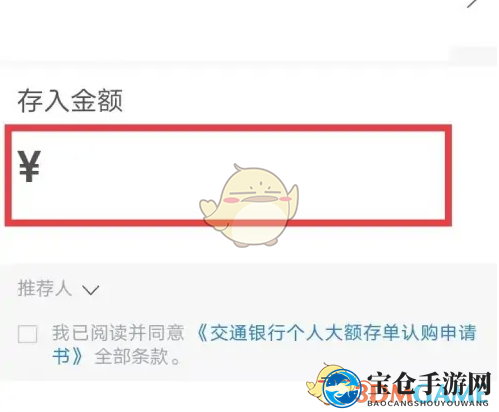Expand the 推荐人 chevron arrow
Viewport: 499px width, 412px height.
click(91, 290)
